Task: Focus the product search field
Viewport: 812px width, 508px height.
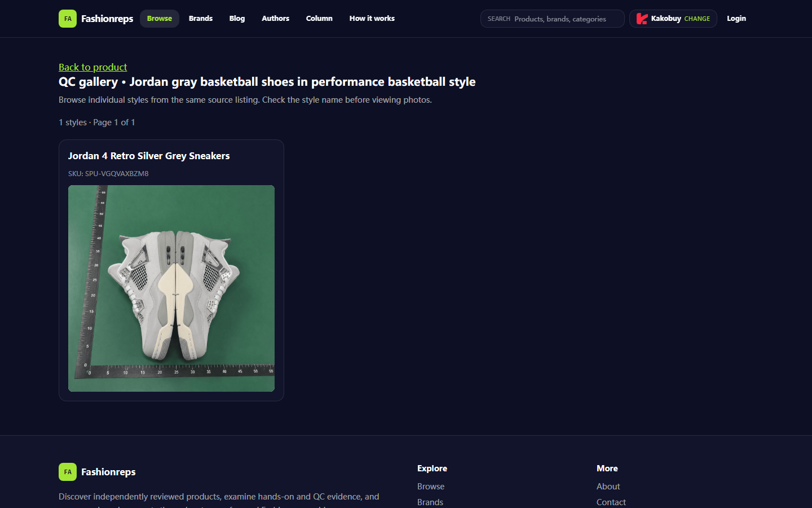Action: pyautogui.click(x=553, y=19)
